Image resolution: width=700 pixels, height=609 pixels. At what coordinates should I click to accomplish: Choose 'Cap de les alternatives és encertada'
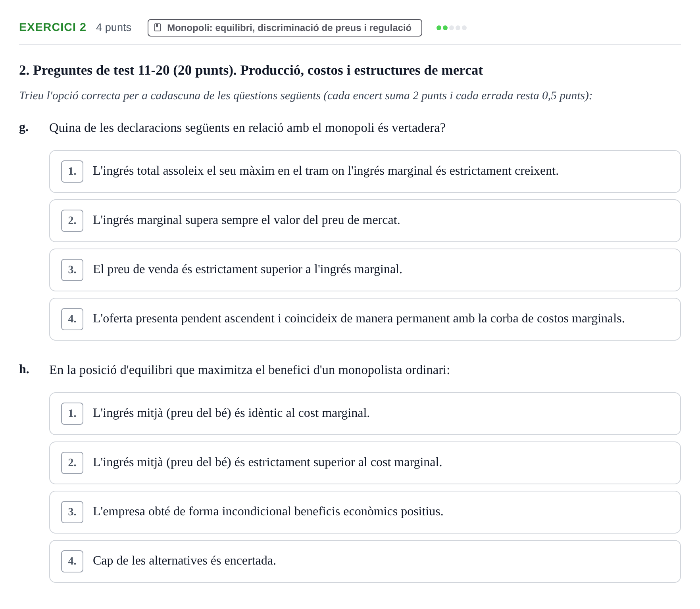(365, 561)
